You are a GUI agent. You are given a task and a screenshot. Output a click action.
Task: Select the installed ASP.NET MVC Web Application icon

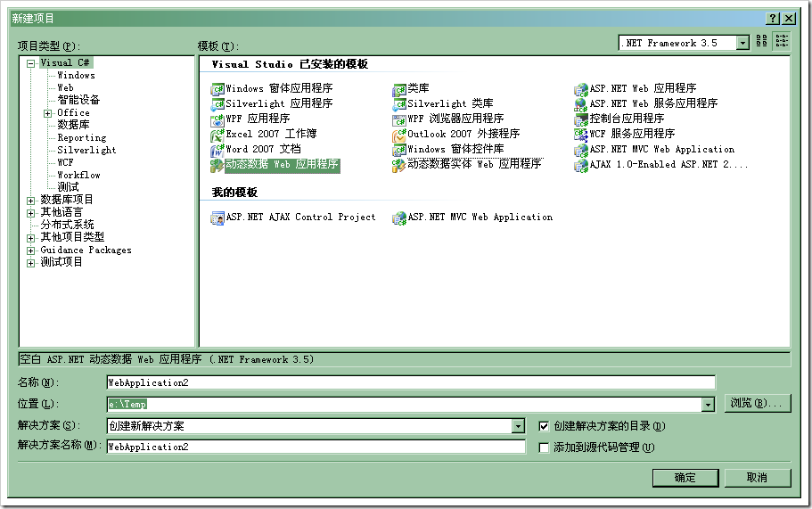[581, 150]
